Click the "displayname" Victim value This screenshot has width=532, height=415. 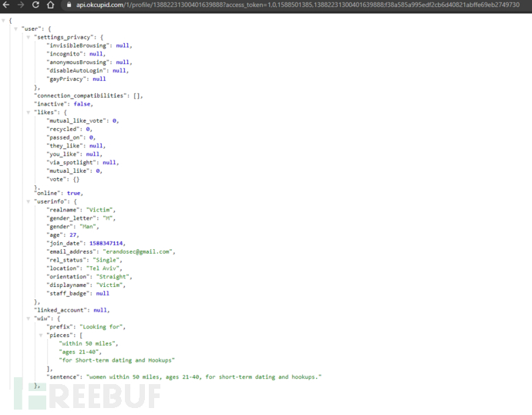pos(109,285)
